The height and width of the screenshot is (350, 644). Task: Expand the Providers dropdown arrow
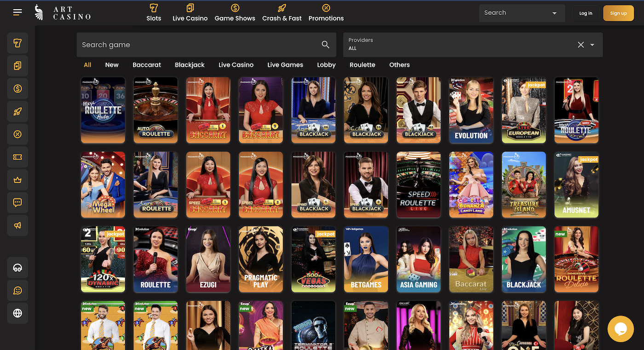pyautogui.click(x=592, y=45)
